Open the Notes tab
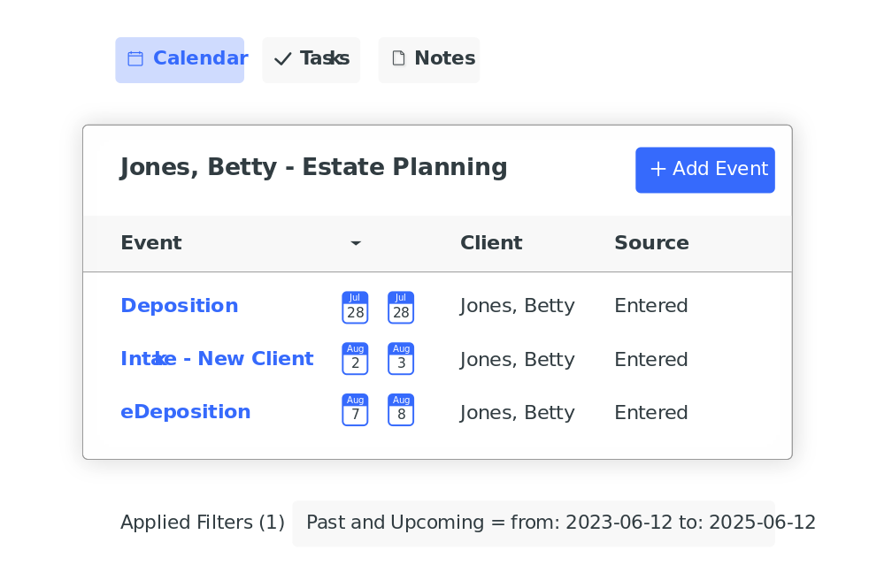The height and width of the screenshot is (588, 869). [x=429, y=60]
